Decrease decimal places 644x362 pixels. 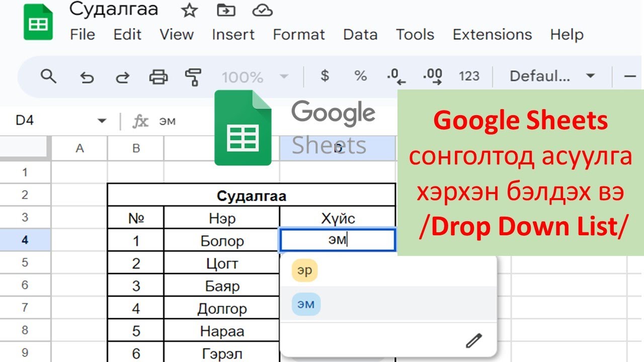[x=396, y=76]
